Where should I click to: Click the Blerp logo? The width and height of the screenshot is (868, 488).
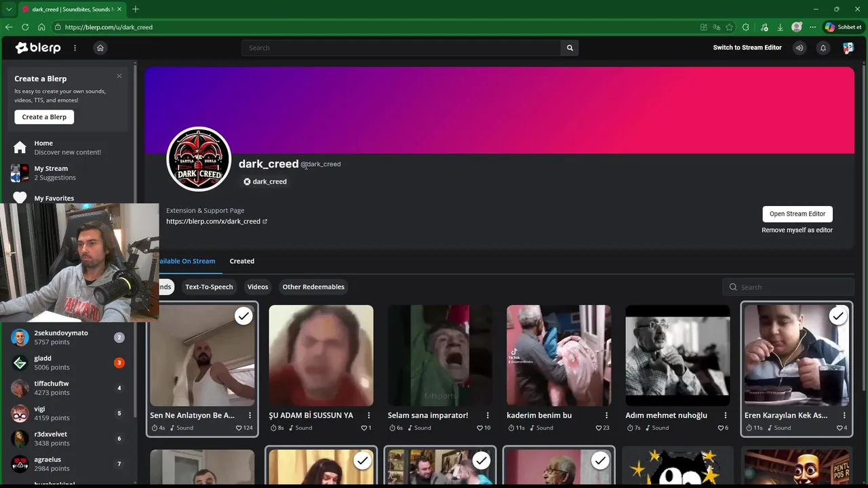pos(39,48)
